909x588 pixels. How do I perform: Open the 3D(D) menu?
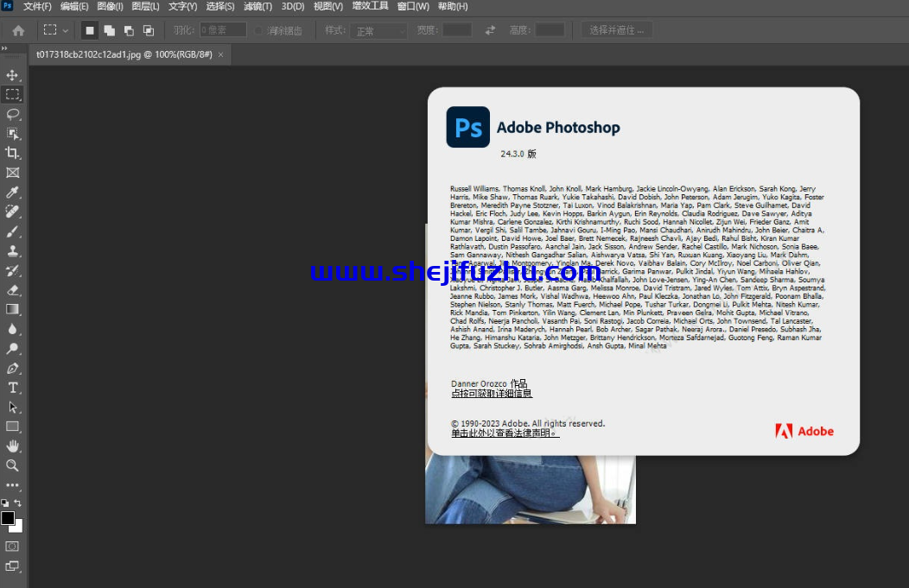point(293,6)
